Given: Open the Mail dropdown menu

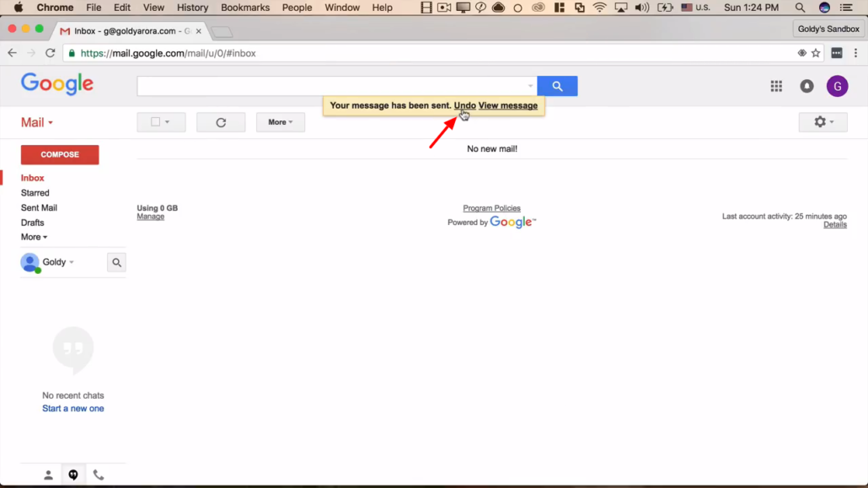Looking at the screenshot, I should pyautogui.click(x=36, y=122).
